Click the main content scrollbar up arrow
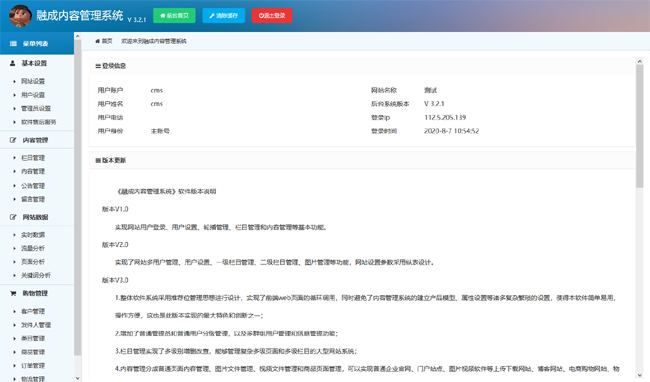Image resolution: width=650 pixels, height=382 pixels. (x=640, y=61)
